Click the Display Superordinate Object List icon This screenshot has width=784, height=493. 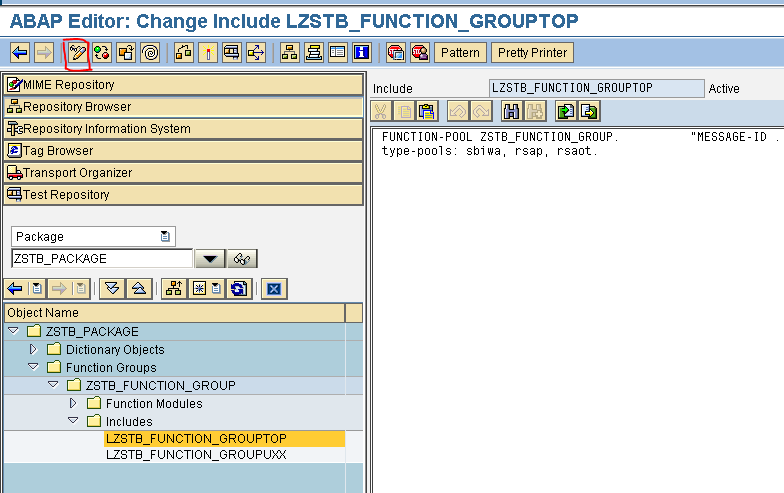coord(174,288)
